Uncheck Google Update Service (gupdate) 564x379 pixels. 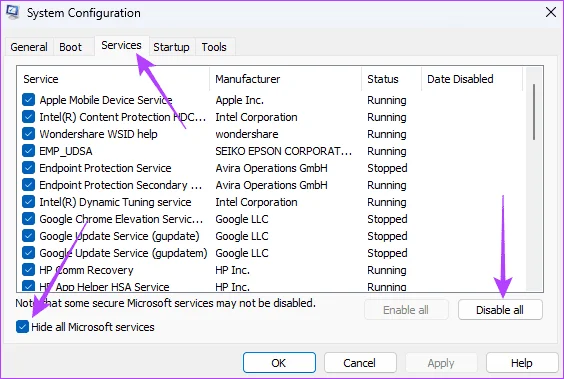(x=28, y=236)
